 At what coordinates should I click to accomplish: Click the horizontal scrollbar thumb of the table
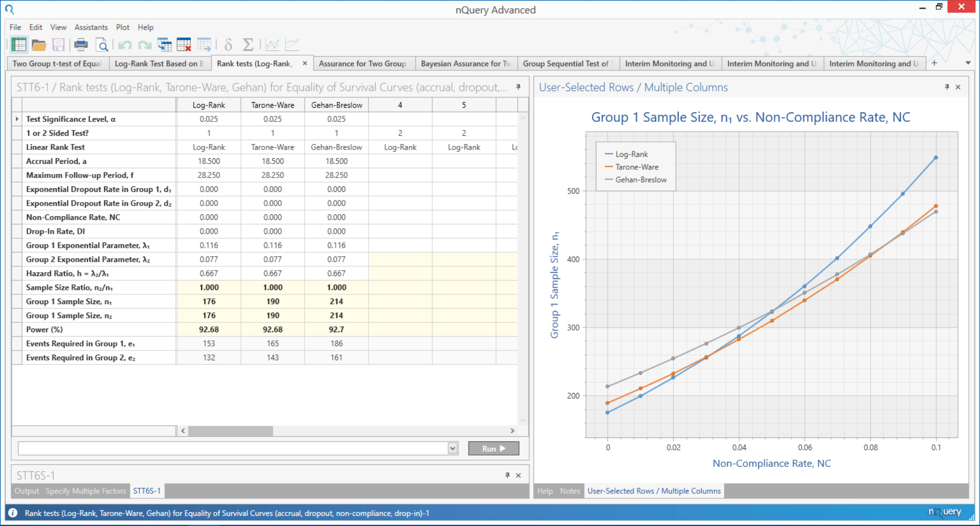point(230,431)
